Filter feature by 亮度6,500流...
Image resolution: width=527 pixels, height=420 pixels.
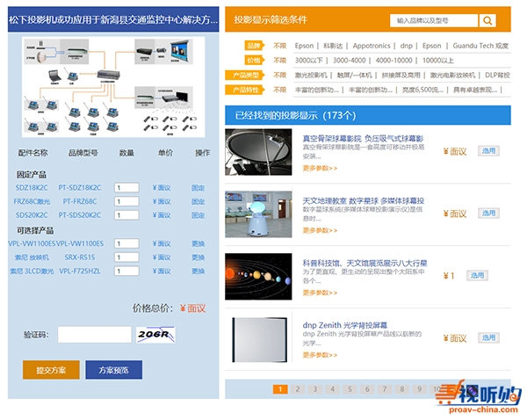point(422,90)
